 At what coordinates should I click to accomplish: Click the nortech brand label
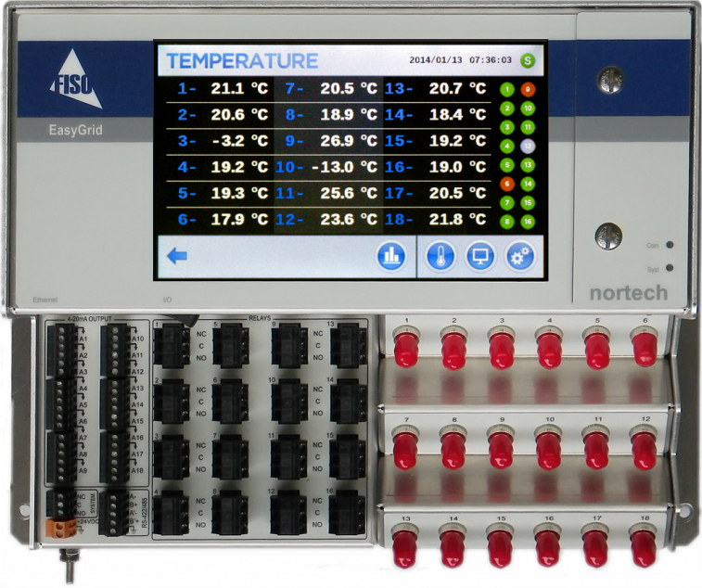point(629,293)
